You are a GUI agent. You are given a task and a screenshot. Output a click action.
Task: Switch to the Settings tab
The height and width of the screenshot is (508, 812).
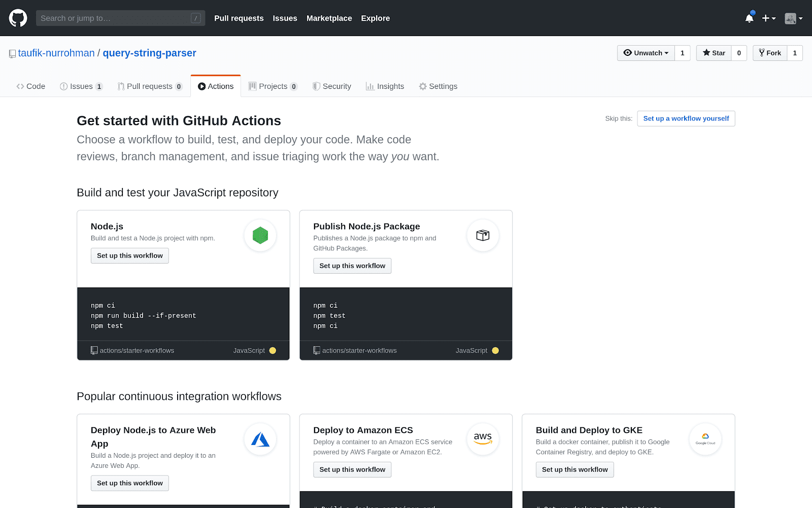tap(438, 86)
